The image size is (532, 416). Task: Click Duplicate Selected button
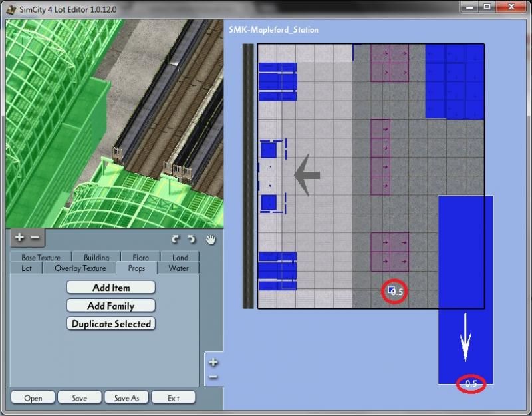click(x=111, y=323)
